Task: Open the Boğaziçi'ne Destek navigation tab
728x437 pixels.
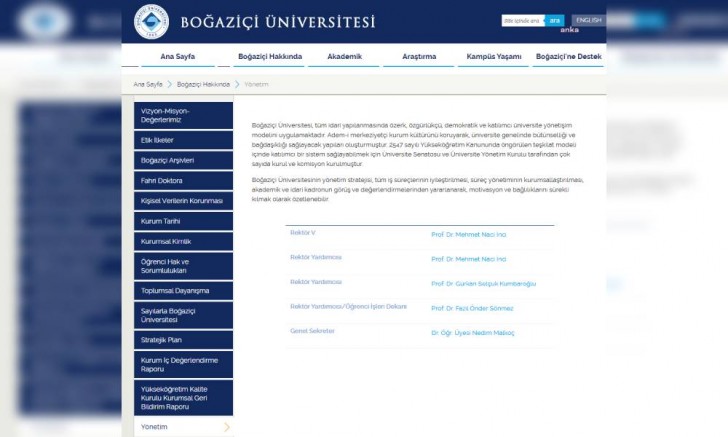Action: coord(568,57)
